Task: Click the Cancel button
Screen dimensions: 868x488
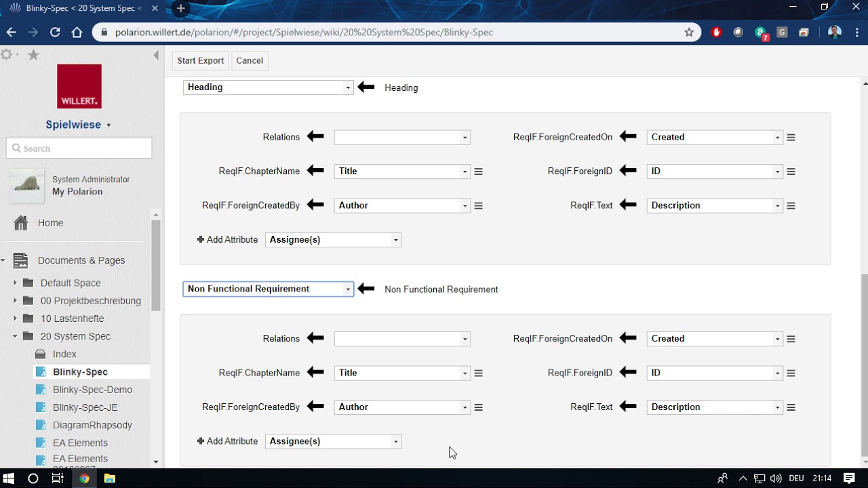Action: (250, 61)
